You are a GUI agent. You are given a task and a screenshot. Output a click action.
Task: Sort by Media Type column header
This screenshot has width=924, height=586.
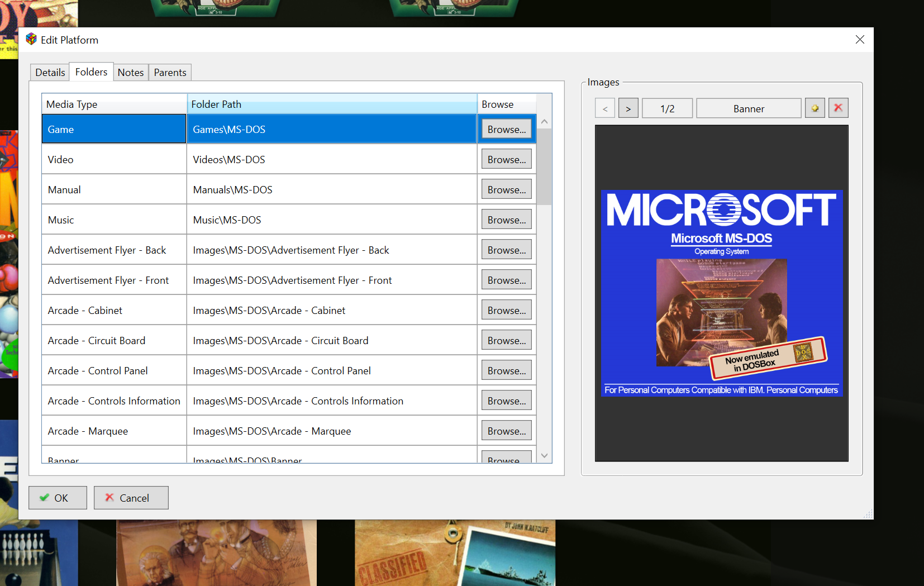[114, 104]
